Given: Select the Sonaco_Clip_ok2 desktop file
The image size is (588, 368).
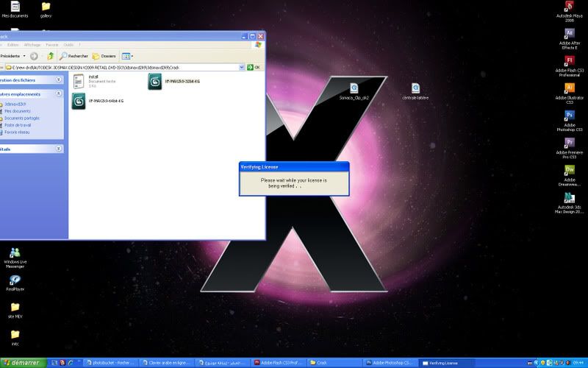Looking at the screenshot, I should coord(354,91).
